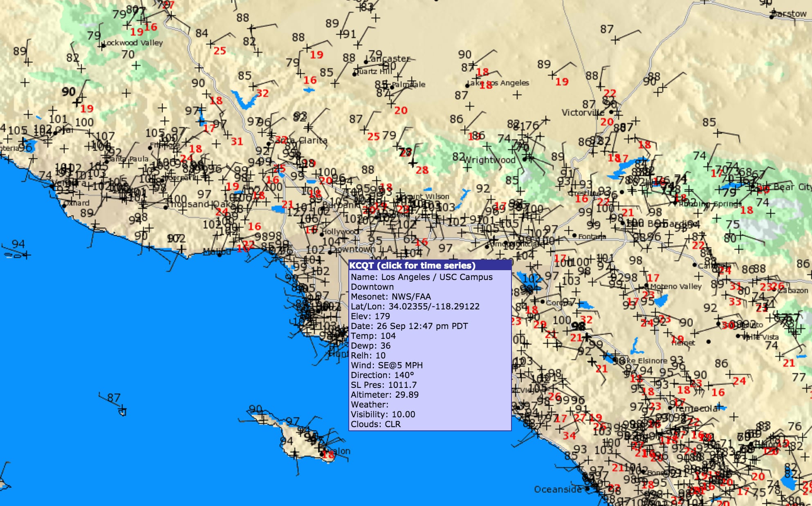Click the 'Visibility: 10.00' line
Screen dimensions: 812x506
coord(383,414)
